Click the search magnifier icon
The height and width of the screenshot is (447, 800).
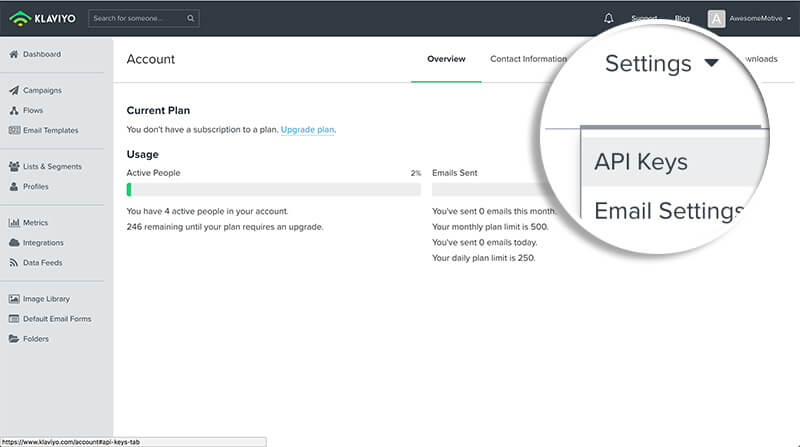pos(190,18)
